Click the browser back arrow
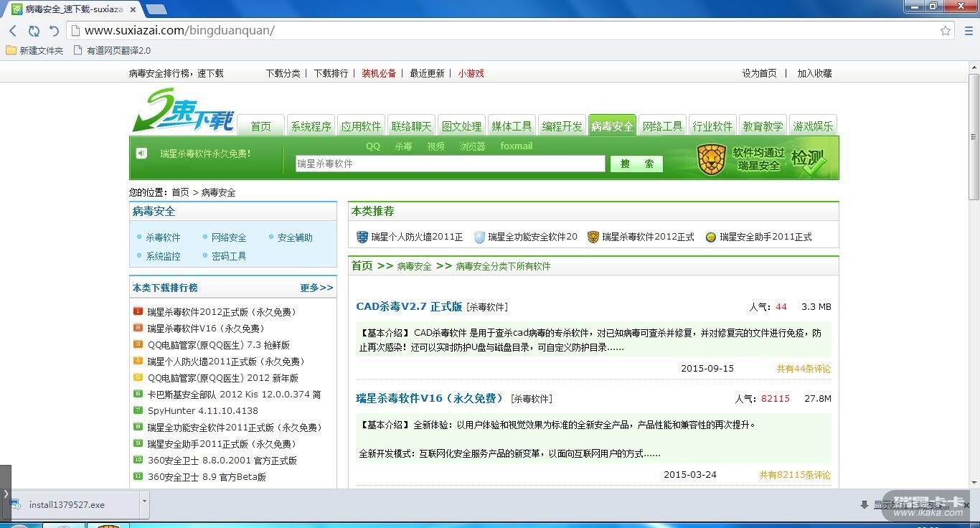Viewport: 980px width, 528px height. click(13, 31)
